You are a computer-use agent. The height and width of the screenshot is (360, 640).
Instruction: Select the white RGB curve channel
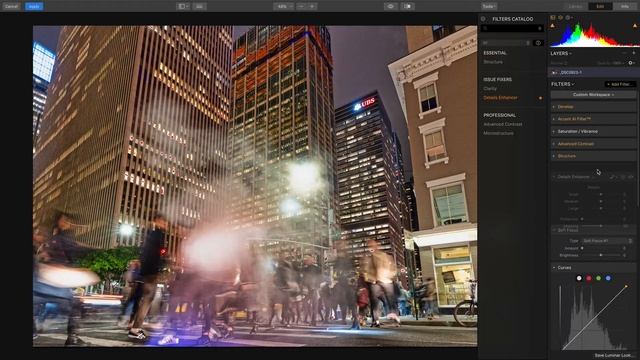tap(579, 278)
